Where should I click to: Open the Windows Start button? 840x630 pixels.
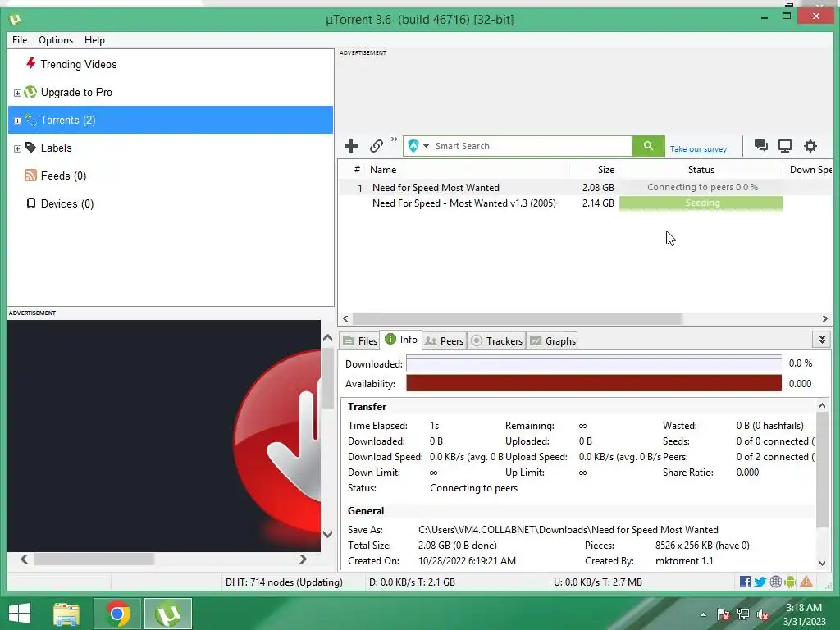tap(20, 614)
